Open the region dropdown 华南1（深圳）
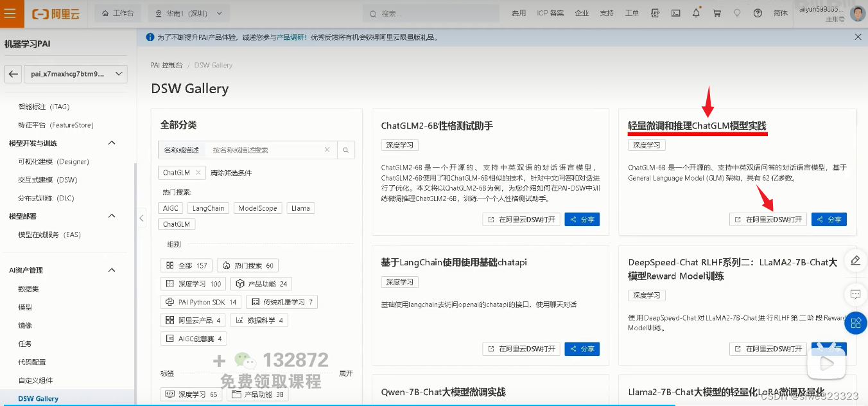 click(188, 13)
